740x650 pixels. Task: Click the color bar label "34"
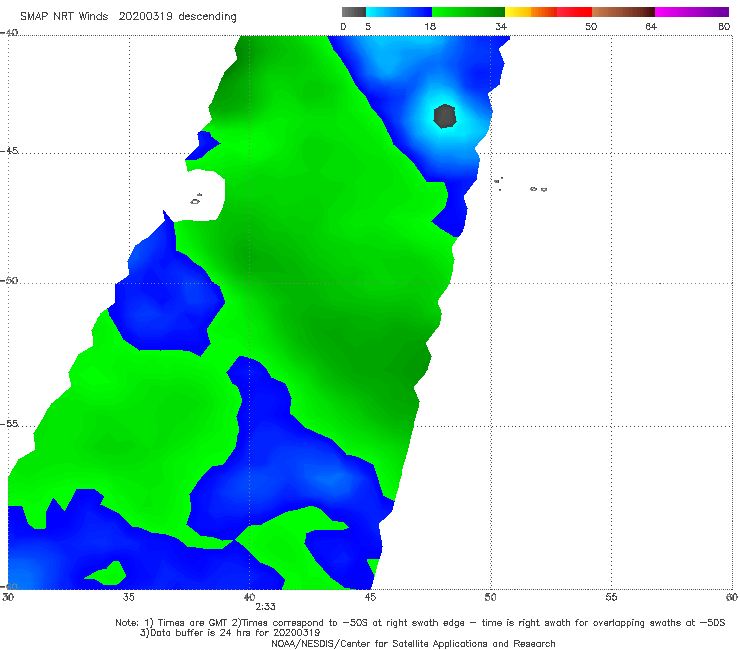click(x=501, y=26)
